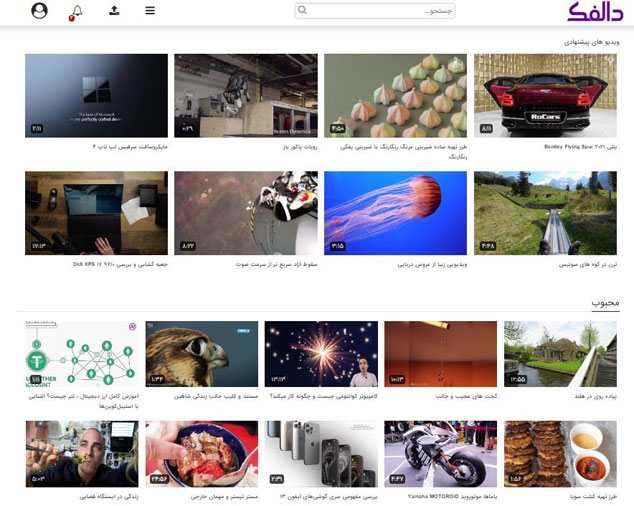
Task: Go to home via purple logo
Action: (595, 12)
